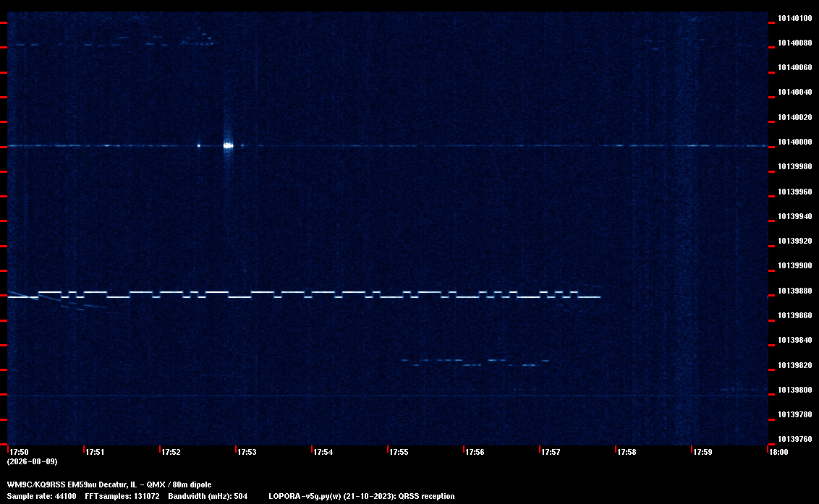Image resolution: width=819 pixels, height=504 pixels.
Task: Click the WM9C/KQ9RSS station description line
Action: point(109,484)
